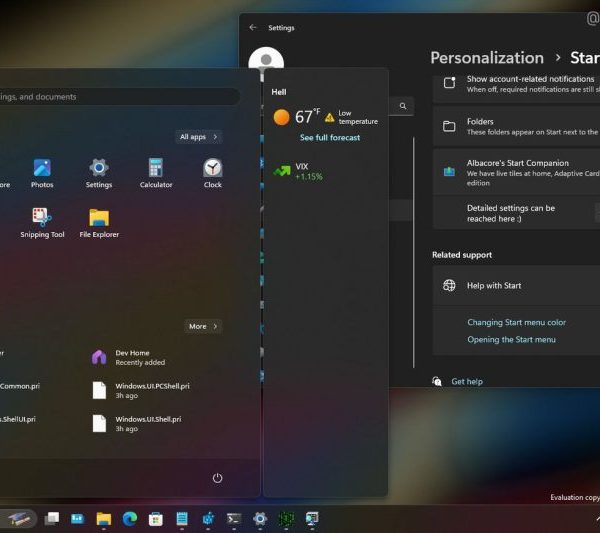Image resolution: width=600 pixels, height=533 pixels.
Task: Open Dev Home from recommended list
Action: (128, 357)
